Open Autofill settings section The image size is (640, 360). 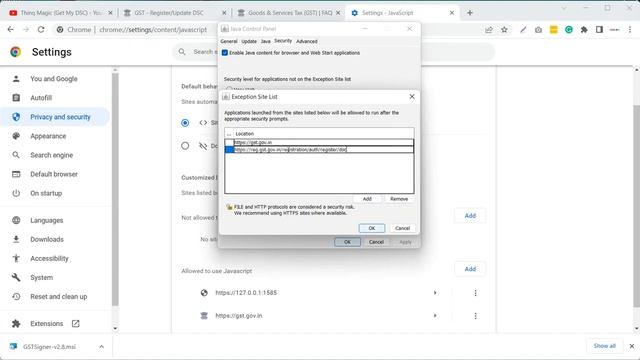(x=41, y=98)
